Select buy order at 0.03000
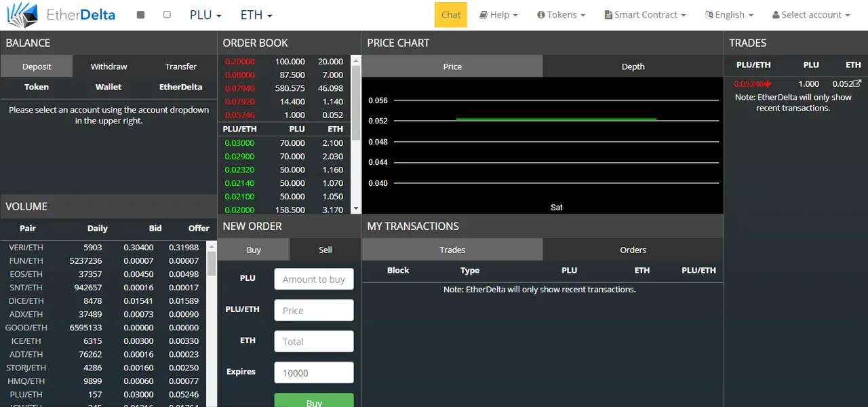 click(284, 143)
